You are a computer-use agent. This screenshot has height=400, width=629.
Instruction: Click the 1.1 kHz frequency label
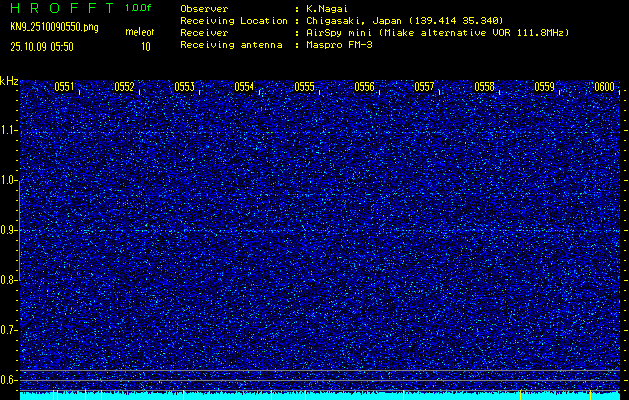pyautogui.click(x=9, y=130)
